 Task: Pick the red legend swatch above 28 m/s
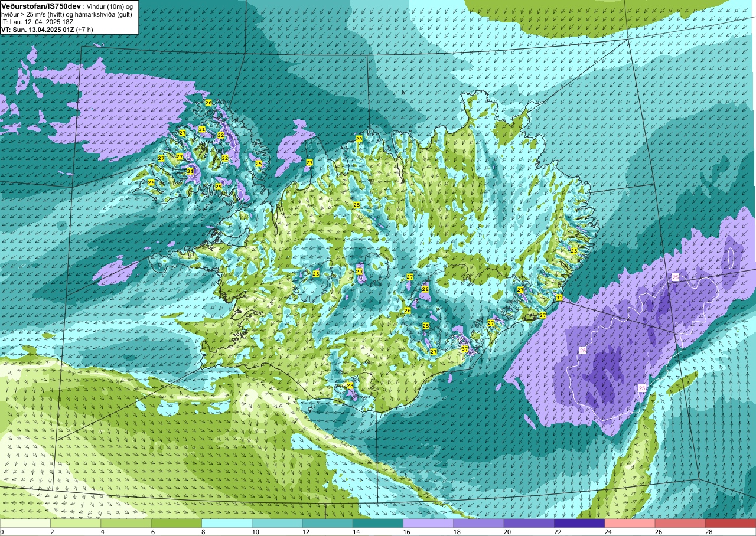coord(731,523)
